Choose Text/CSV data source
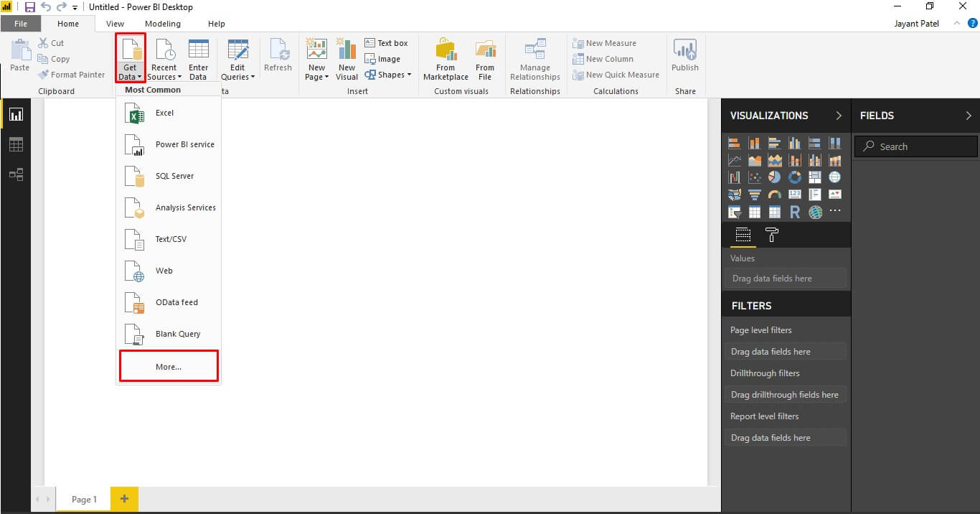This screenshot has height=514, width=980. coord(169,239)
